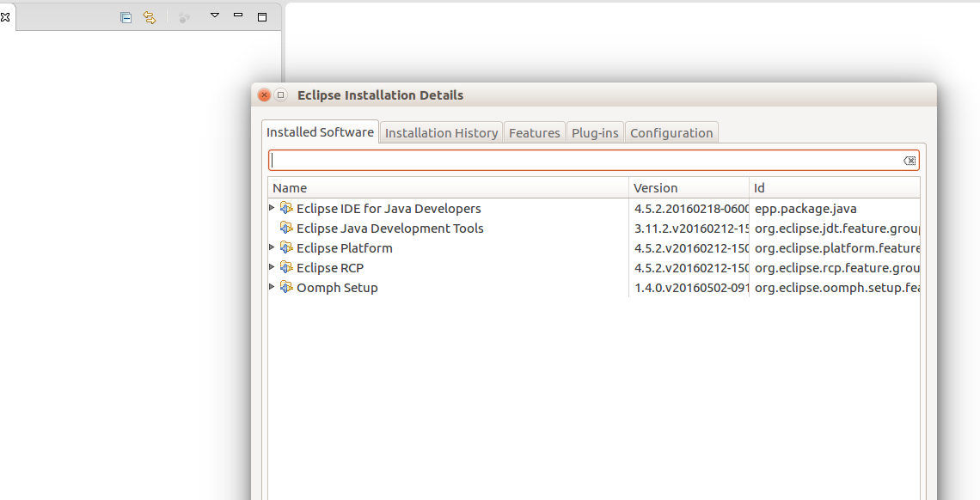Click the Collapse All icon in the view toolbar
Viewport: 980px width, 500px height.
pos(126,17)
